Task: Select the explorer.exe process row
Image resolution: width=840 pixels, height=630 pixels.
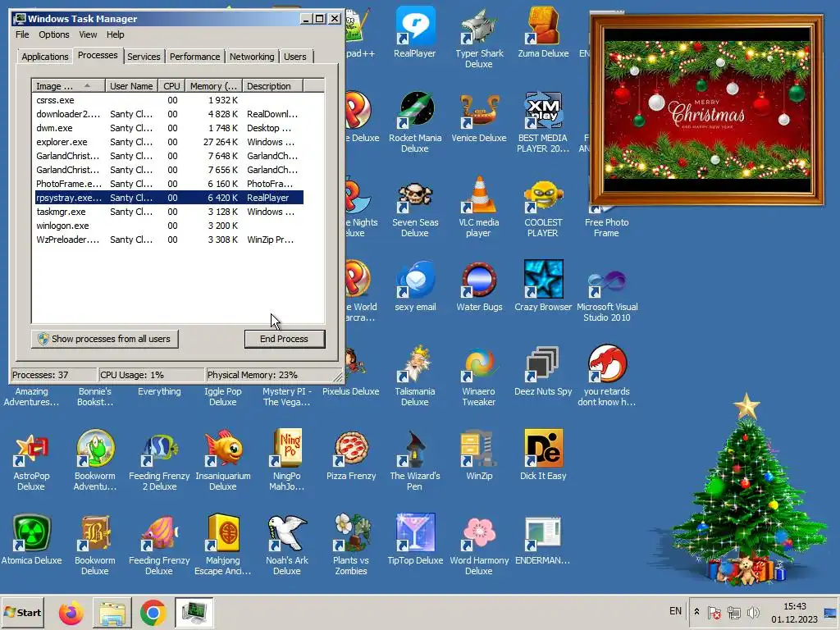Action: coord(169,142)
